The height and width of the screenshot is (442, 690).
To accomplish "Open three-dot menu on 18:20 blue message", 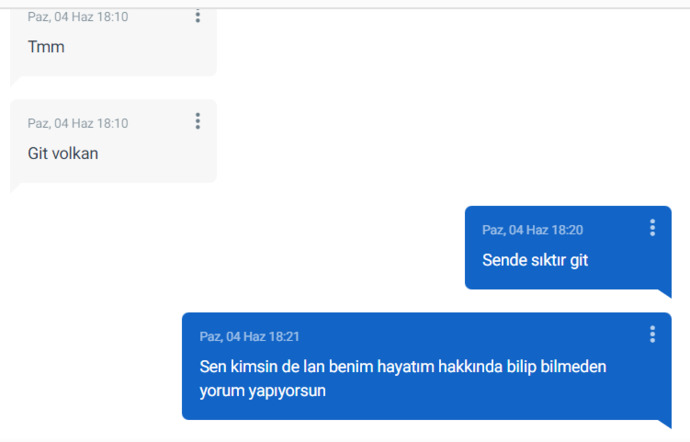I will 652,228.
